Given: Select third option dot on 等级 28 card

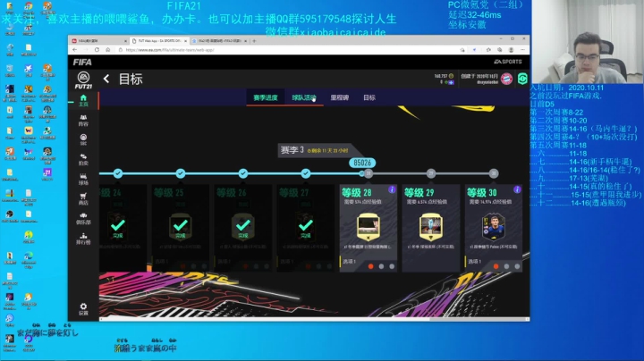Looking at the screenshot, I should point(392,266).
